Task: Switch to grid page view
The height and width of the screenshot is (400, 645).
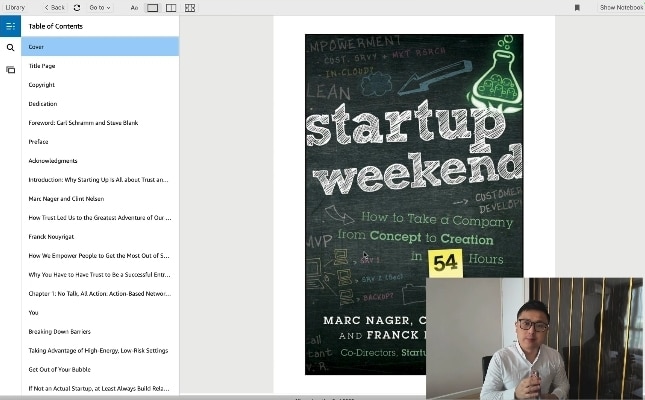Action: (x=190, y=7)
